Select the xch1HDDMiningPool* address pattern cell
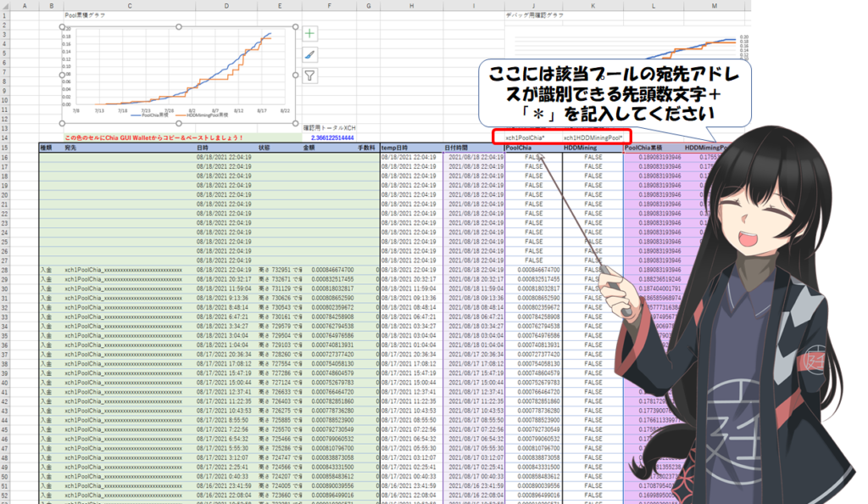Screen dimensions: 868x504 593,137
